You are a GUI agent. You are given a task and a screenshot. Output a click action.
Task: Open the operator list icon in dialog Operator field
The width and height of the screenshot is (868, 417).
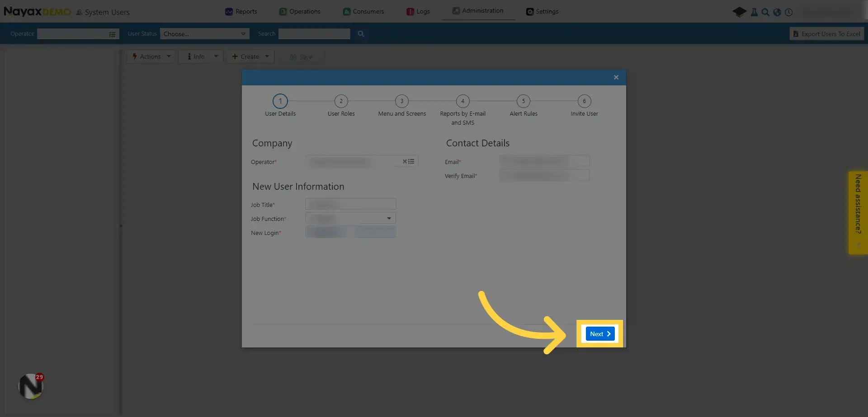coord(411,161)
